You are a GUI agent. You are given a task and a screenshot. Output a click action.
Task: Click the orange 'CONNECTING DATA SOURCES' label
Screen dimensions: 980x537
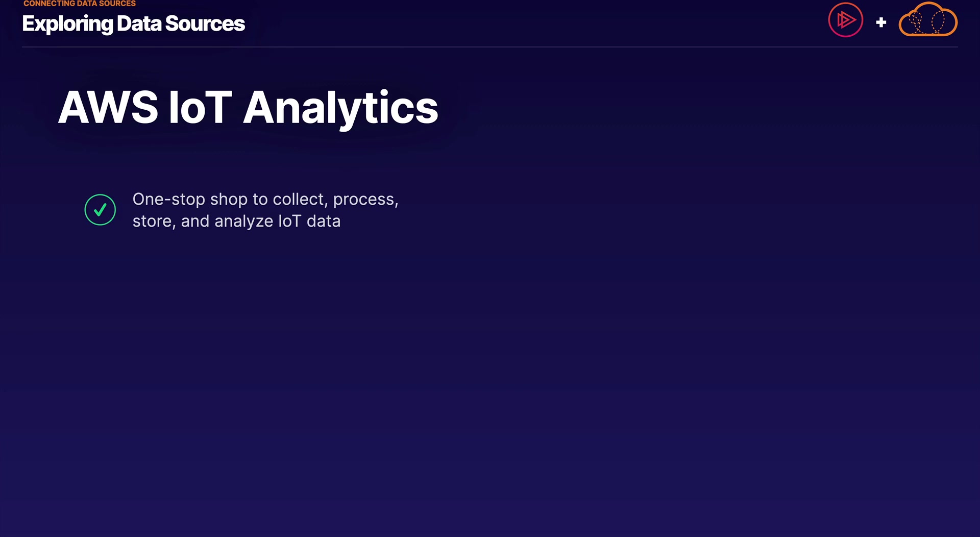pos(80,4)
